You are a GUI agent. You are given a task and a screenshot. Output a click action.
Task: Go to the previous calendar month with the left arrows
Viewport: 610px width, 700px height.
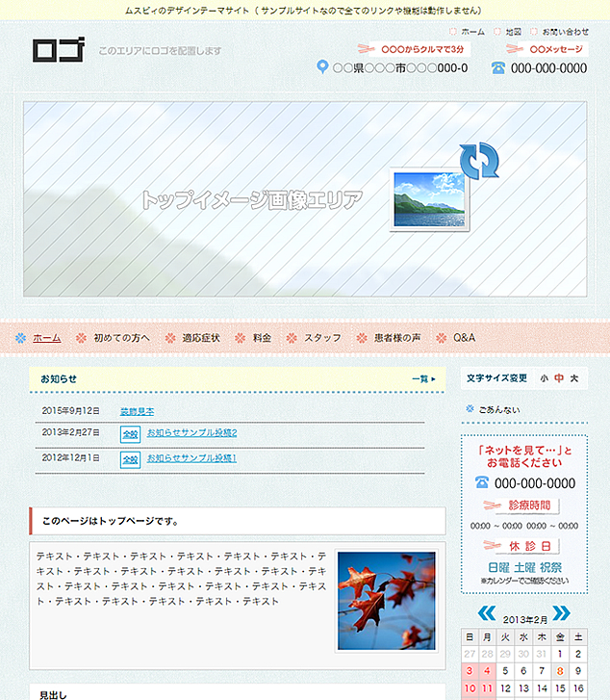[487, 613]
